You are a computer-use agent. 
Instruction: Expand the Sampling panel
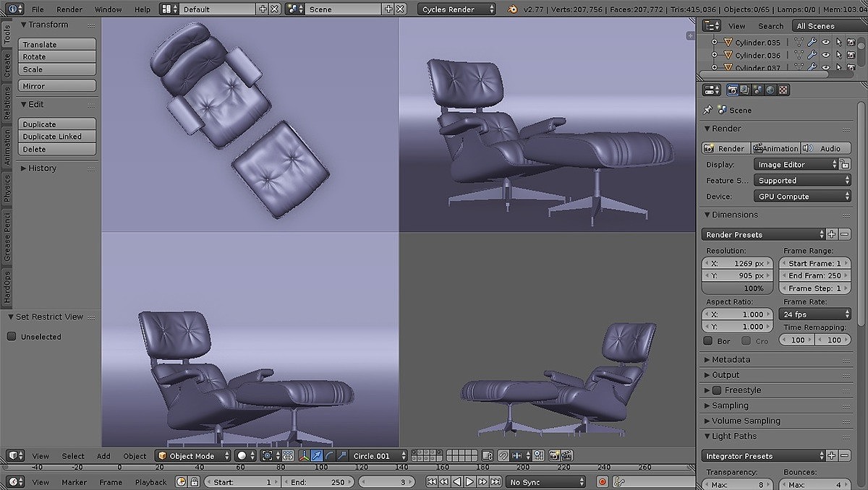pyautogui.click(x=730, y=405)
